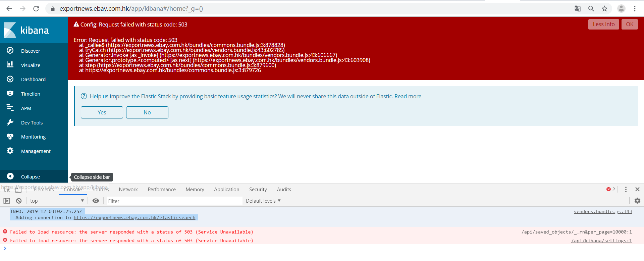Show console sidebar icon
Screen dimensions: 644x261
click(x=7, y=201)
